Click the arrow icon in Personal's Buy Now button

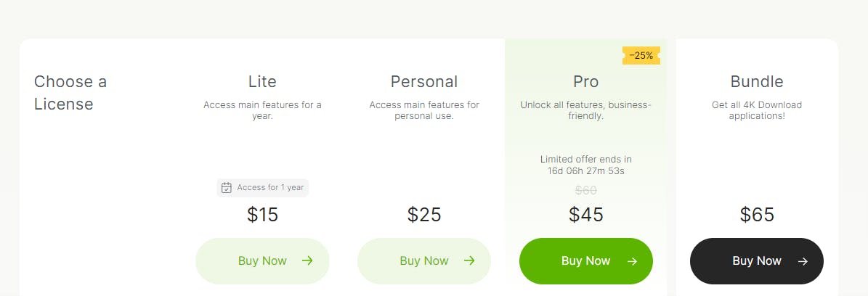tap(469, 261)
